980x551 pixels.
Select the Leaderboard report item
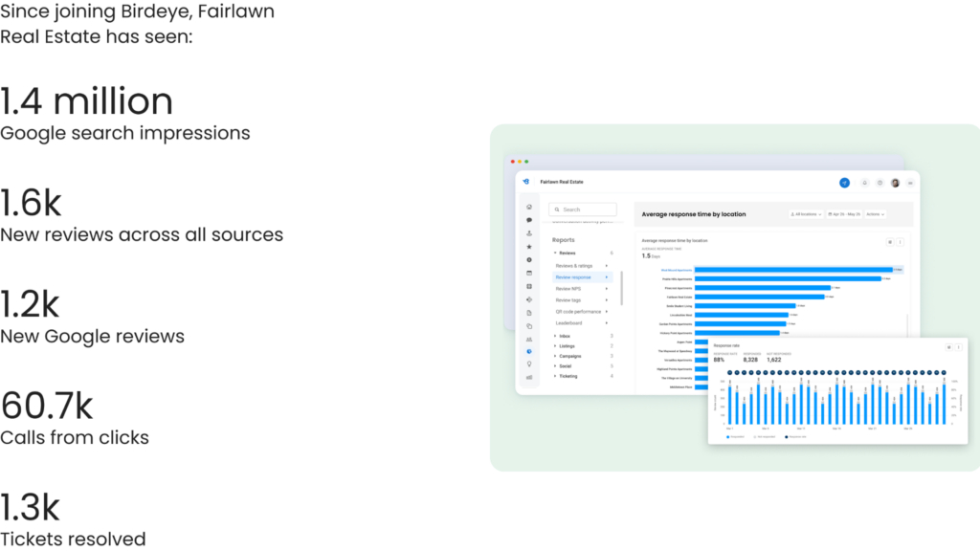click(570, 322)
